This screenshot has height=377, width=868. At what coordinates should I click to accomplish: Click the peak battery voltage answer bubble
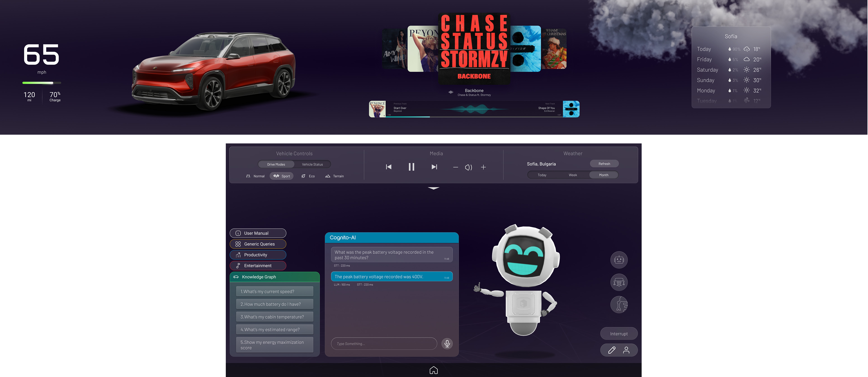click(x=392, y=277)
